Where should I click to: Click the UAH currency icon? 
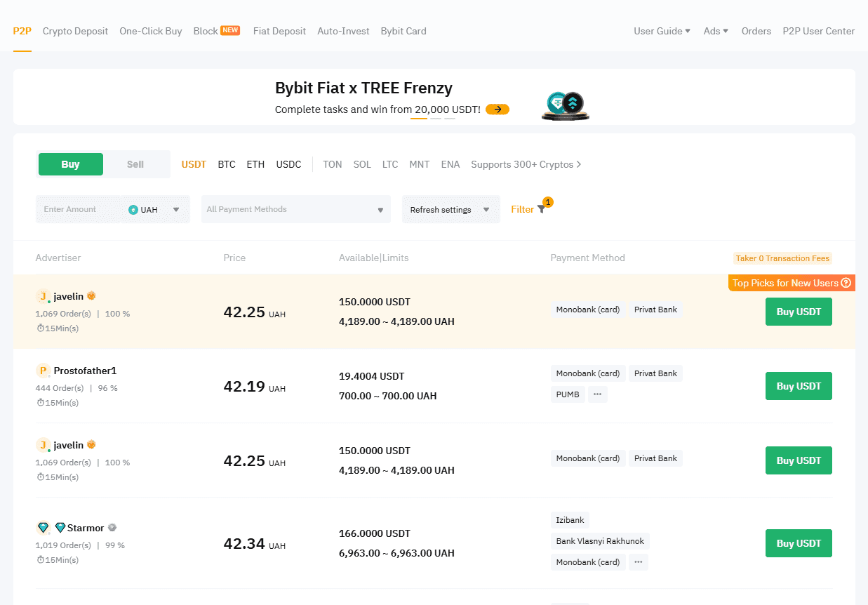(133, 209)
